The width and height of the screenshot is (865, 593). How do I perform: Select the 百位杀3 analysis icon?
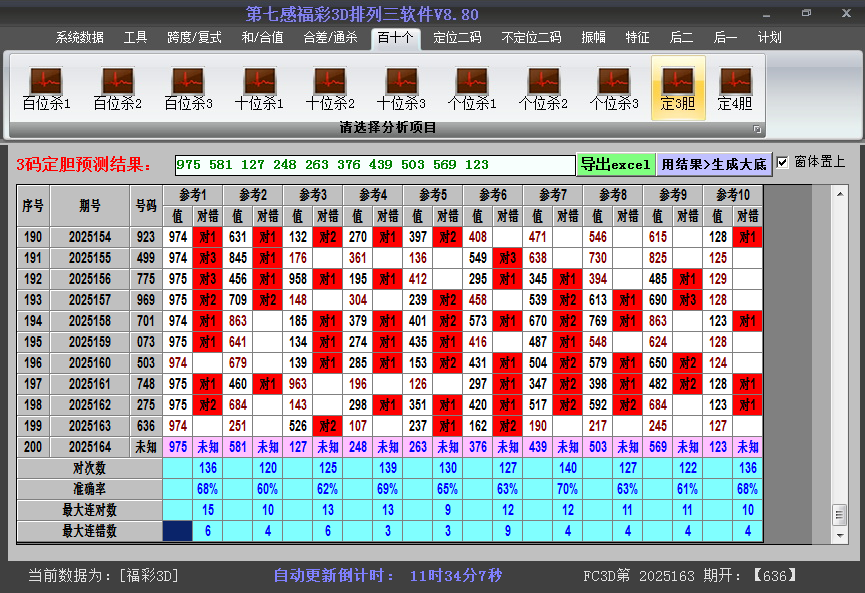(x=188, y=89)
